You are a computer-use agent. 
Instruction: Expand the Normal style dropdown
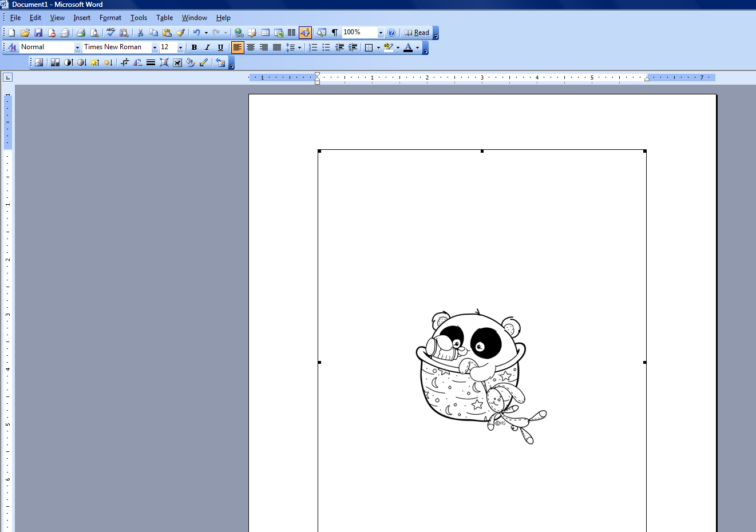77,47
